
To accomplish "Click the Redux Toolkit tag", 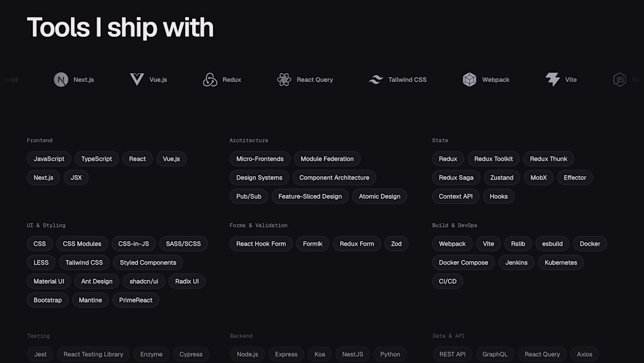I will (x=494, y=159).
